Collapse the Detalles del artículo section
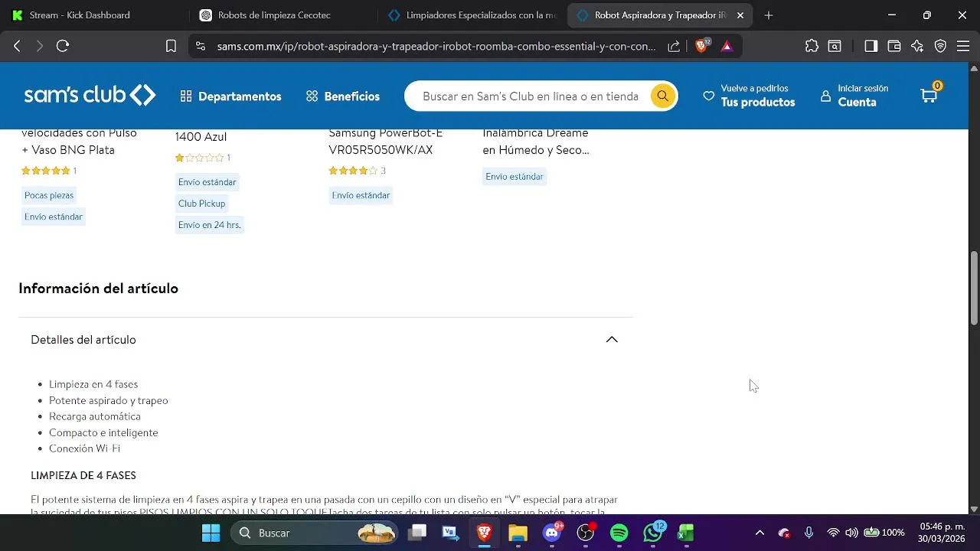 612,339
